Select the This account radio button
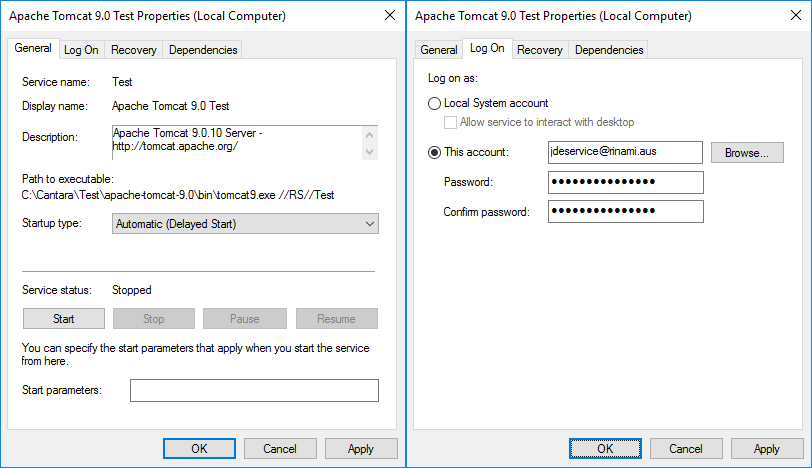 tap(434, 152)
